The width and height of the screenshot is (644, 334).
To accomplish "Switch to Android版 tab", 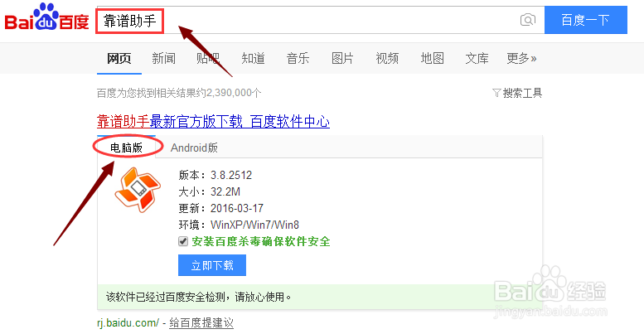I will click(194, 148).
